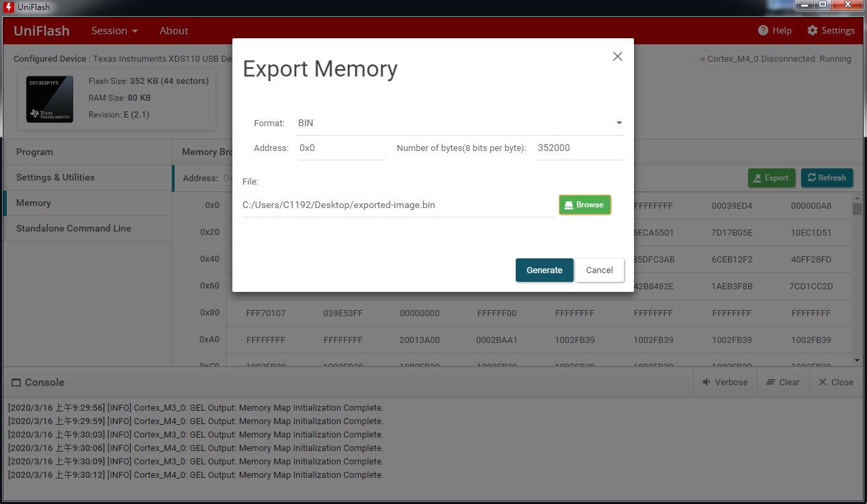The width and height of the screenshot is (867, 504).
Task: Click the 0x60 row address label
Action: click(x=210, y=286)
